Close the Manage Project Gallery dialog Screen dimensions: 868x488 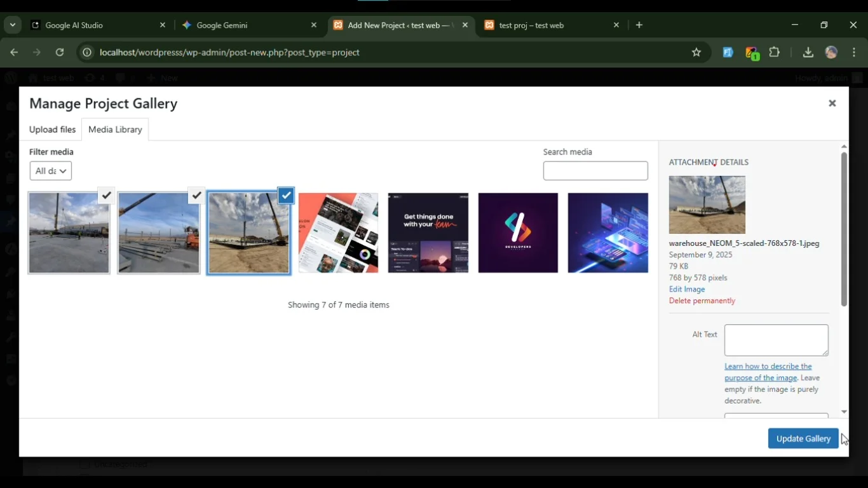coord(832,103)
